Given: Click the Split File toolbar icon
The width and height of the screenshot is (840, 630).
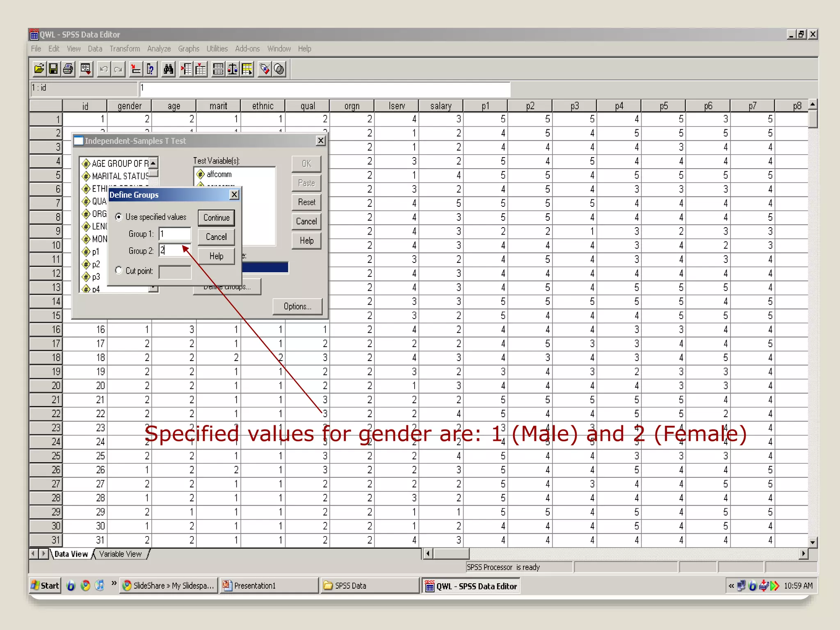Looking at the screenshot, I should pos(218,69).
